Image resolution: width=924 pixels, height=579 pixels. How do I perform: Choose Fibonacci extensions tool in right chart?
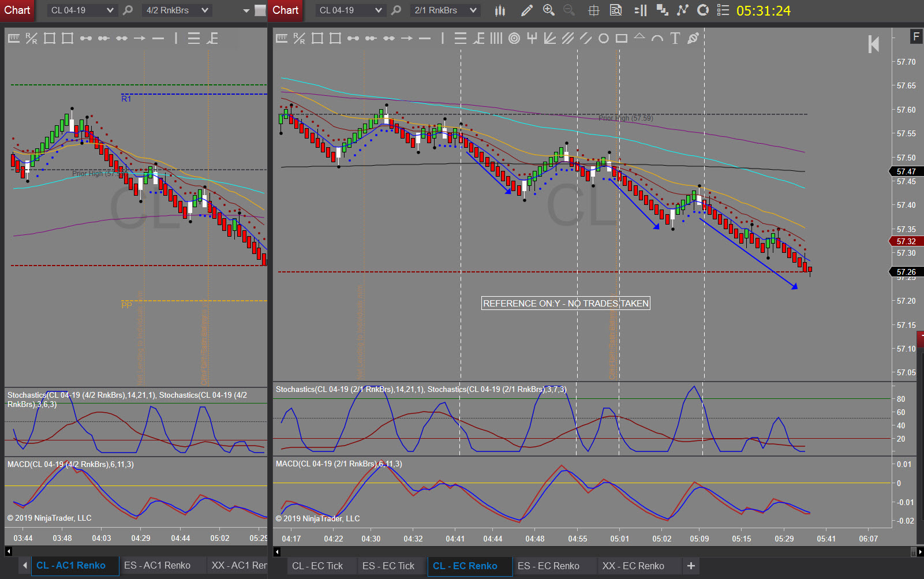[x=478, y=38]
